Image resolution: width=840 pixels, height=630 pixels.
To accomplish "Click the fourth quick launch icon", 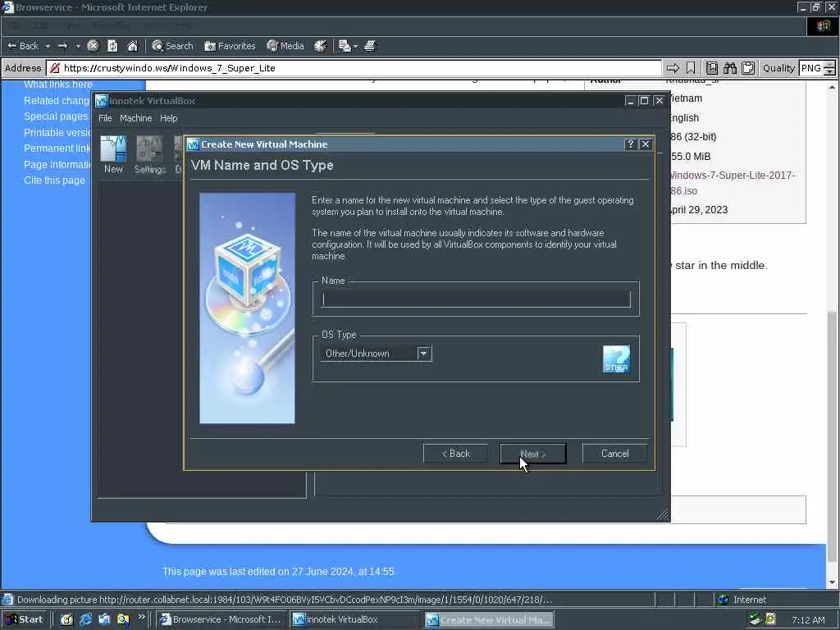I will [123, 620].
